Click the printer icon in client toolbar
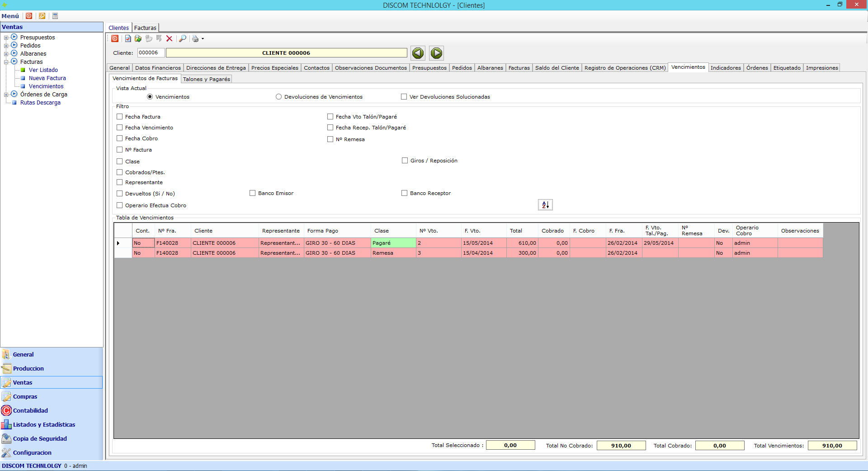The image size is (868, 471). coord(195,39)
